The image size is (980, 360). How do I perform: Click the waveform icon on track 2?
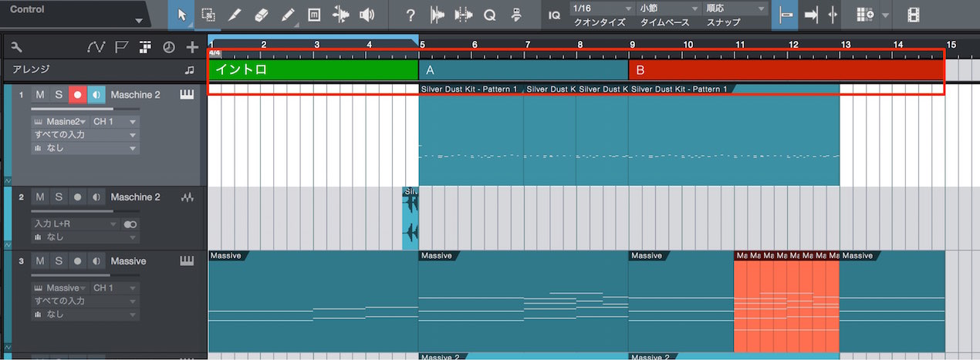point(187,197)
